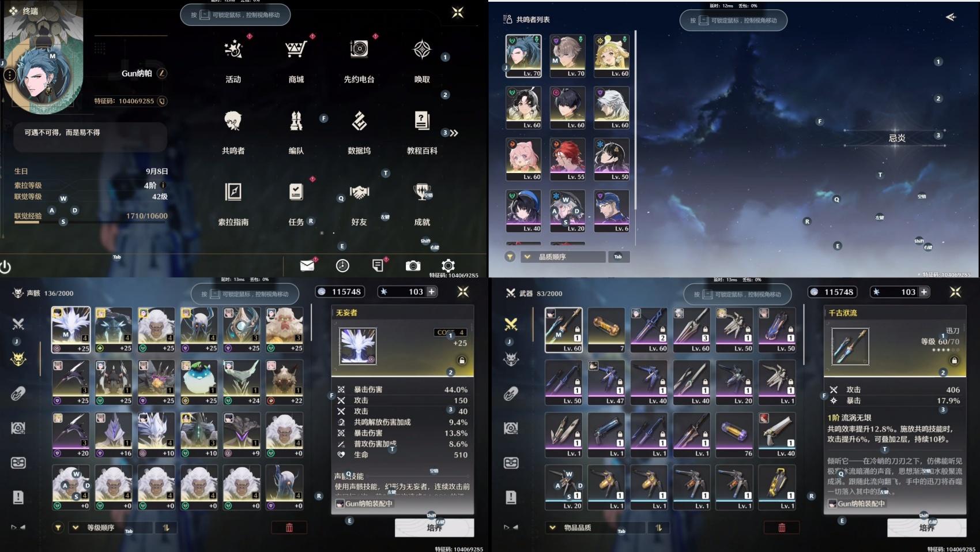Click the trash delete icon in 声骸 panel
Screen dimensions: 980x552
click(289, 527)
